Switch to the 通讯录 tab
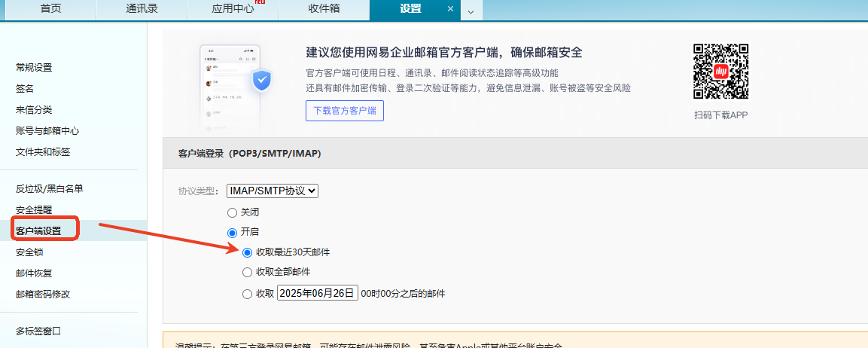This screenshot has width=868, height=348. pyautogui.click(x=142, y=9)
